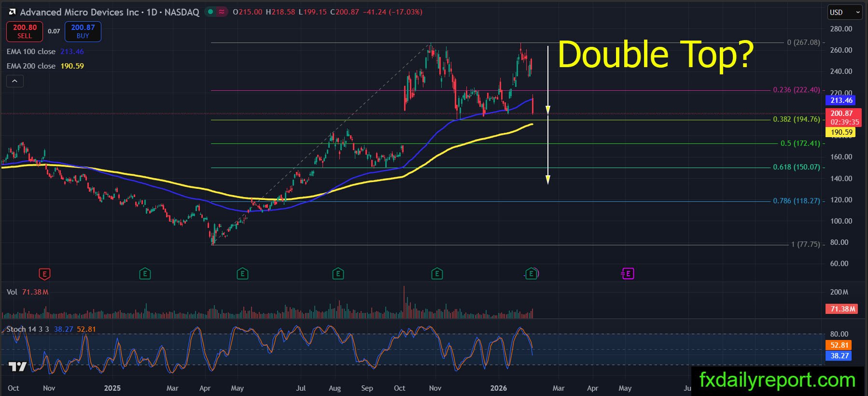Open the green earnings marker near February 2025
Screen dimensions: 868x396
pyautogui.click(x=145, y=274)
